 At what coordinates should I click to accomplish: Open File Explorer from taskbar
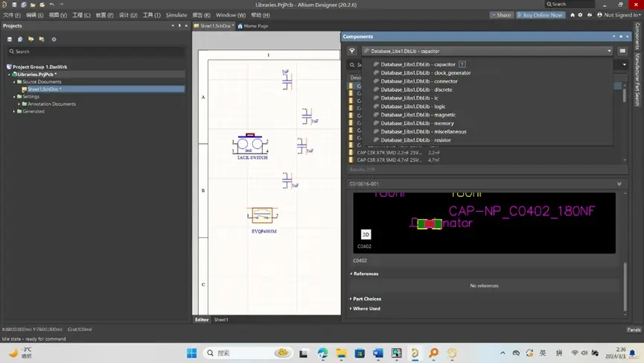click(x=341, y=353)
